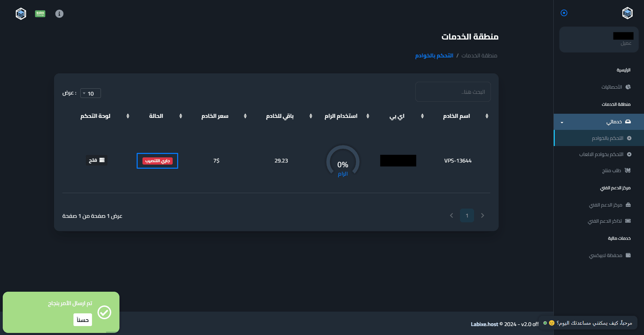Click the Labixe logo in the top-left corner
The height and width of the screenshot is (335, 644).
[21, 14]
